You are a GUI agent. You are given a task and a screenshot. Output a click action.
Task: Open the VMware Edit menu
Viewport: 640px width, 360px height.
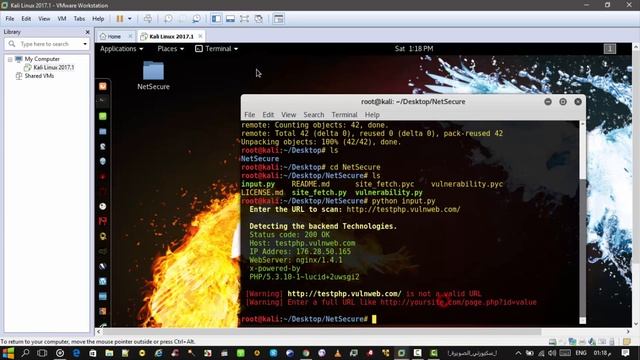[26, 19]
